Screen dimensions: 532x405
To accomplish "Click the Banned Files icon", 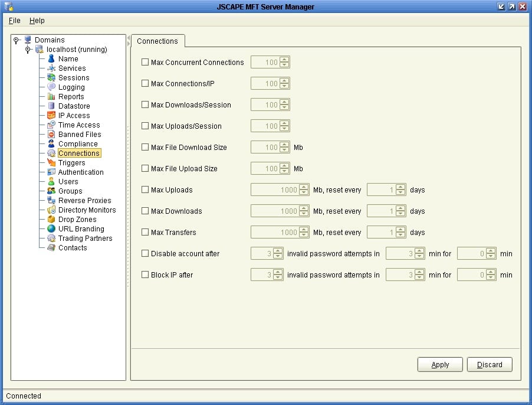I will coord(51,135).
